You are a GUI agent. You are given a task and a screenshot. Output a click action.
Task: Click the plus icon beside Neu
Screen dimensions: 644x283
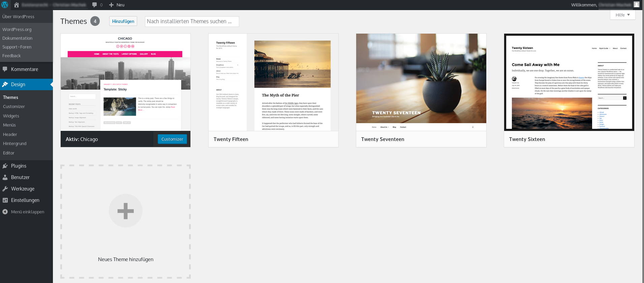click(x=111, y=5)
